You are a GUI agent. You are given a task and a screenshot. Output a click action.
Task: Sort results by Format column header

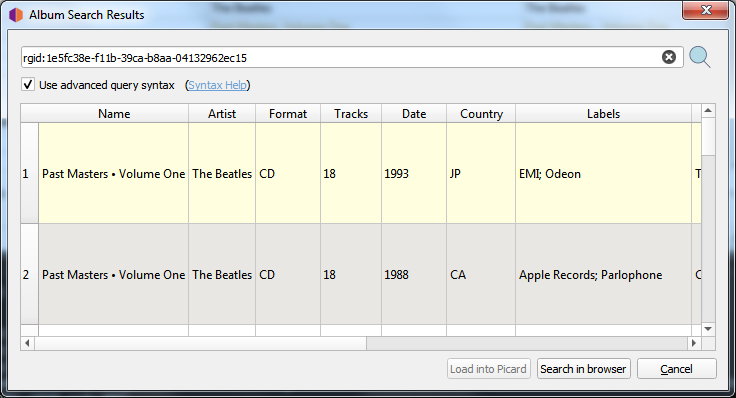point(288,114)
